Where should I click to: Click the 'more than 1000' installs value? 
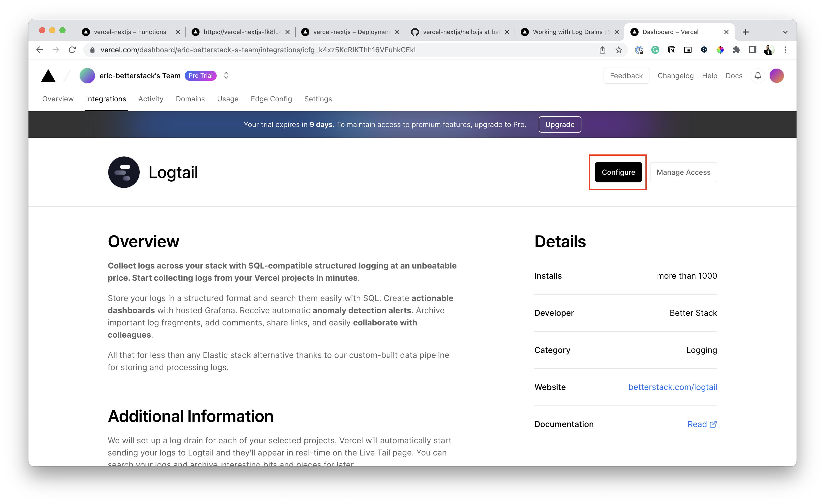[687, 276]
